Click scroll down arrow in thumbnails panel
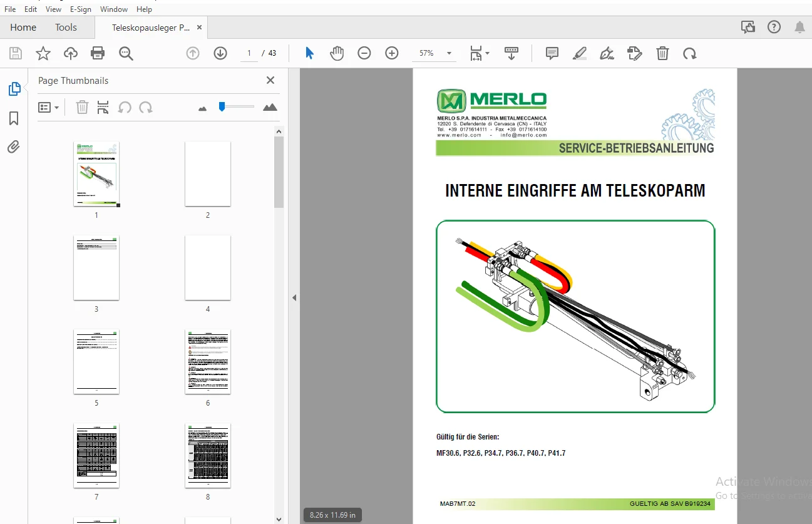 point(279,518)
